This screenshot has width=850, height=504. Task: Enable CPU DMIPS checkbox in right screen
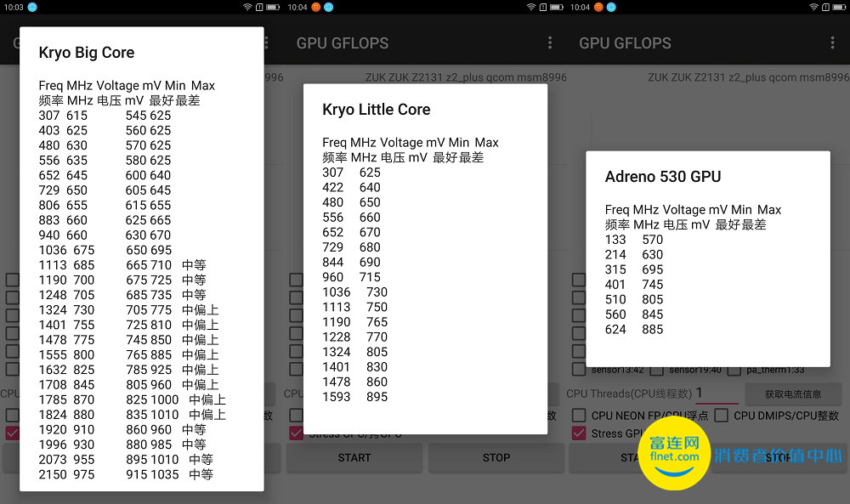coord(721,415)
